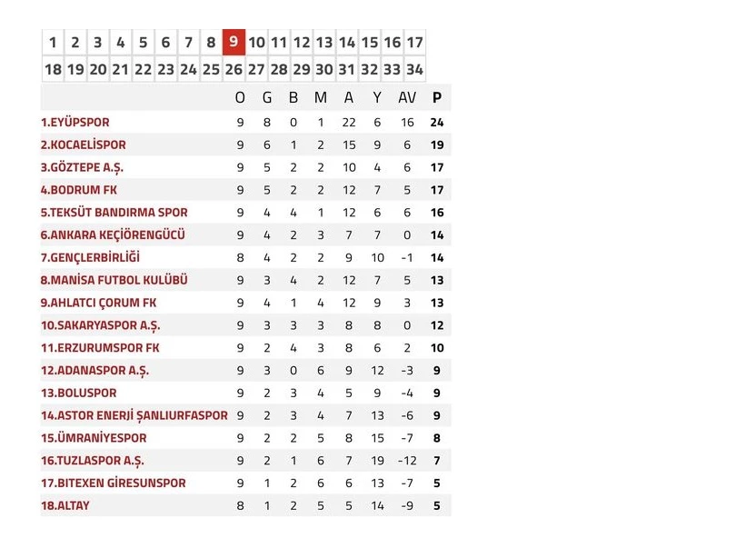Open Bodrum FK team link

(x=79, y=190)
